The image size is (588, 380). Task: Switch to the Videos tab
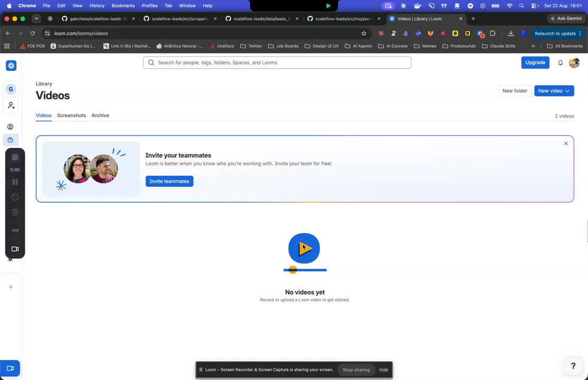[x=43, y=116]
